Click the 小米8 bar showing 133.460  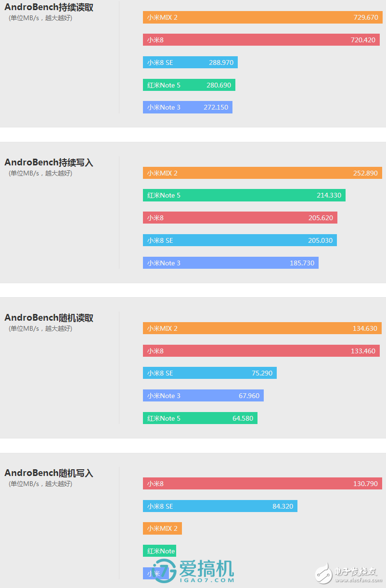pos(261,351)
